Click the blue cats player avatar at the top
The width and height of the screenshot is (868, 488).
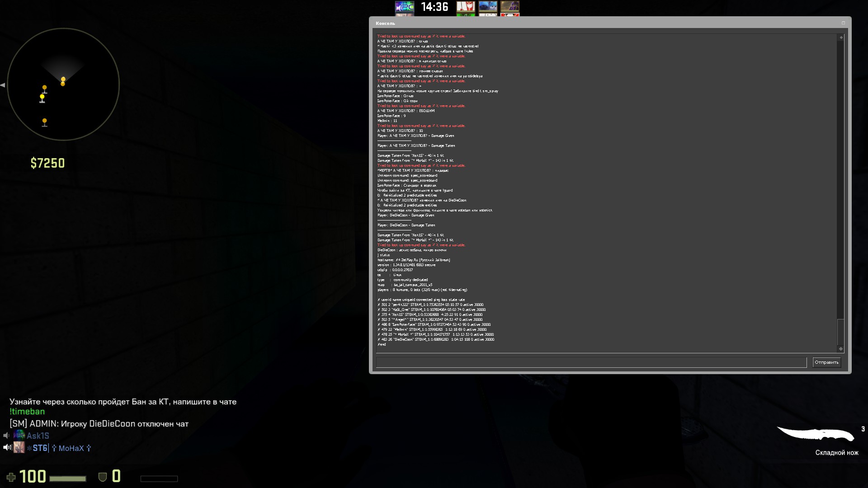click(487, 7)
